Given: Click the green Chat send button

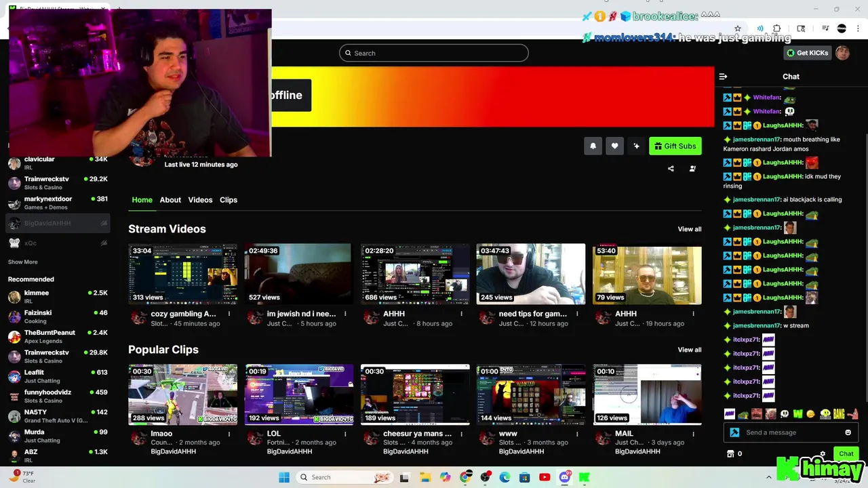Looking at the screenshot, I should tap(846, 453).
